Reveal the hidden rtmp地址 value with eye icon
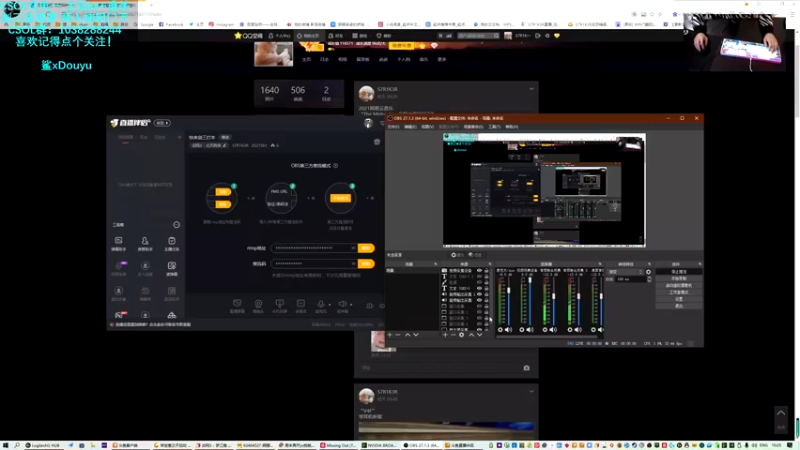 353,248
